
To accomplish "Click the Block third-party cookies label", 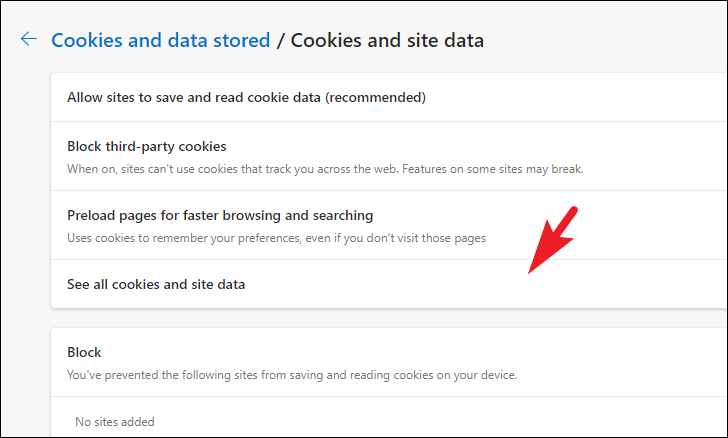I will [x=147, y=146].
